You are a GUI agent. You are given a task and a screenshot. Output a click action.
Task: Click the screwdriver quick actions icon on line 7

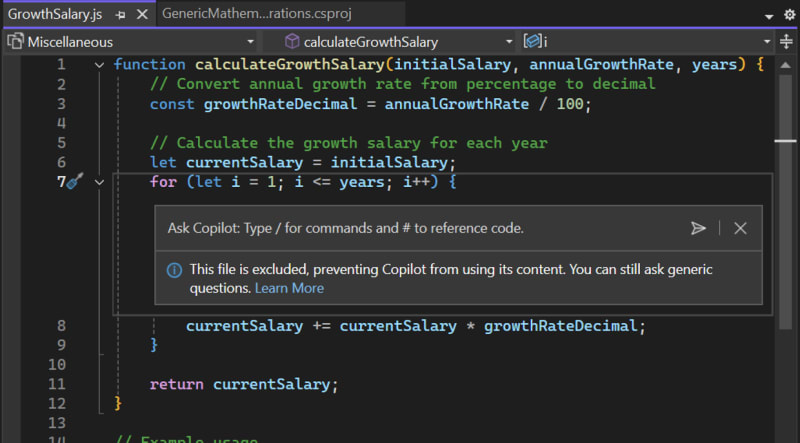tap(75, 182)
